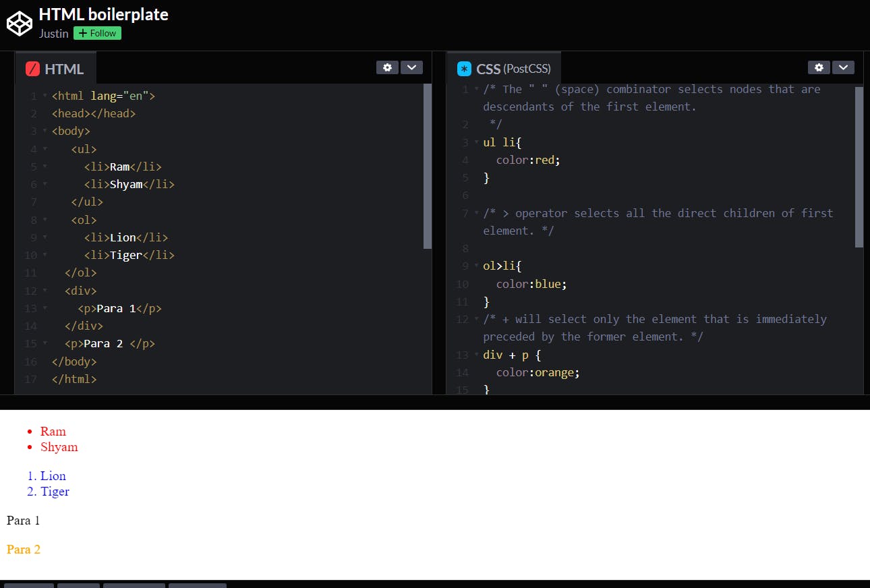This screenshot has height=588, width=870.
Task: Fold the body tag on HTML line 3
Action: 45,131
